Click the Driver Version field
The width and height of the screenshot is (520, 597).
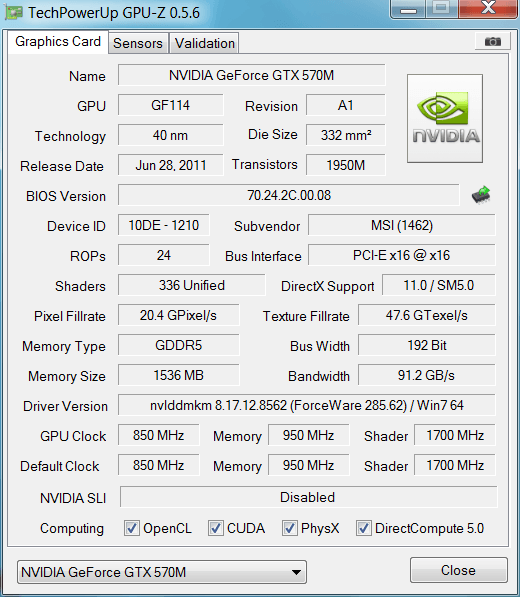[307, 405]
